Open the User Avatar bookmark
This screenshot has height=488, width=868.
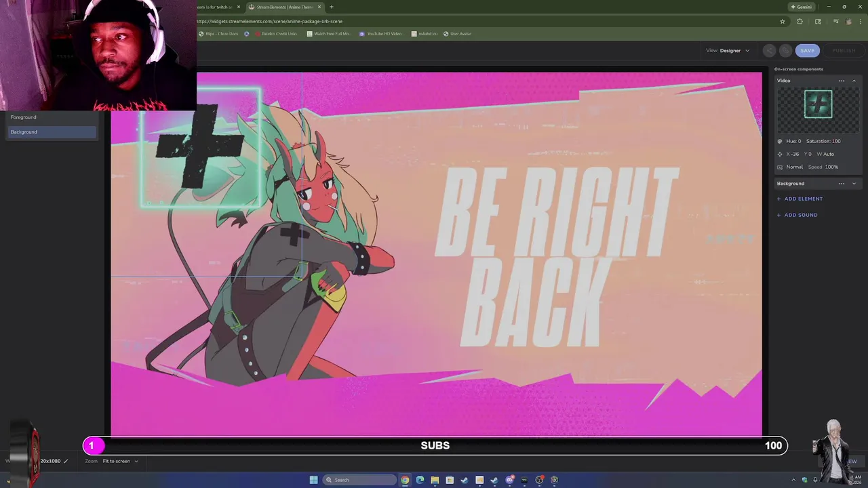click(457, 34)
